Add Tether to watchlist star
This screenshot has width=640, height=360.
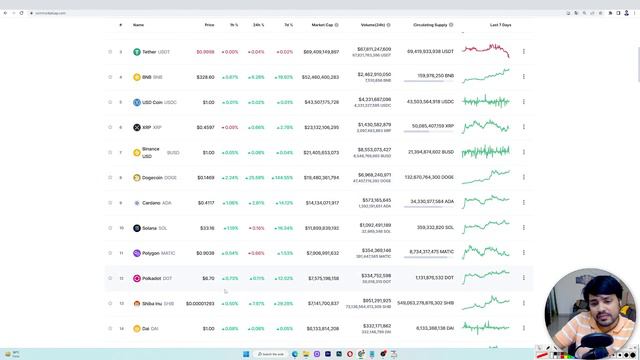[110, 52]
